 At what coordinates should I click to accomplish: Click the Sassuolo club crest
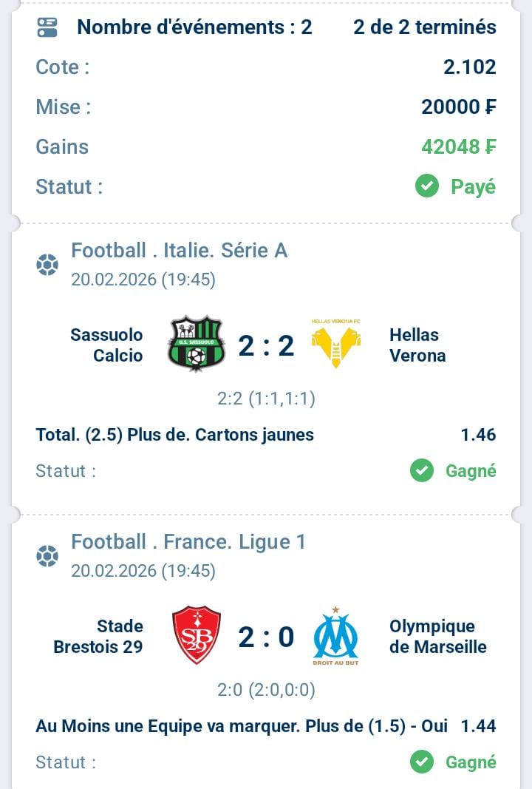[196, 344]
